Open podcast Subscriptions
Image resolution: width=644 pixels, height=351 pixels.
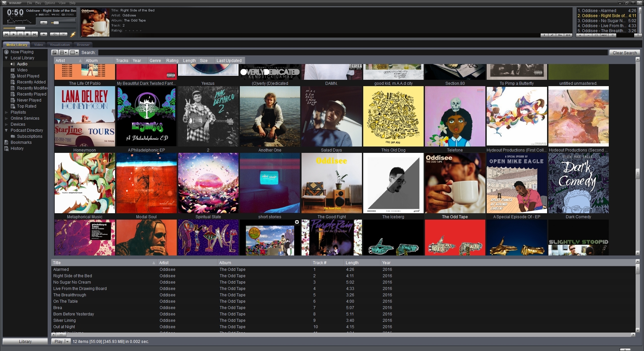30,136
